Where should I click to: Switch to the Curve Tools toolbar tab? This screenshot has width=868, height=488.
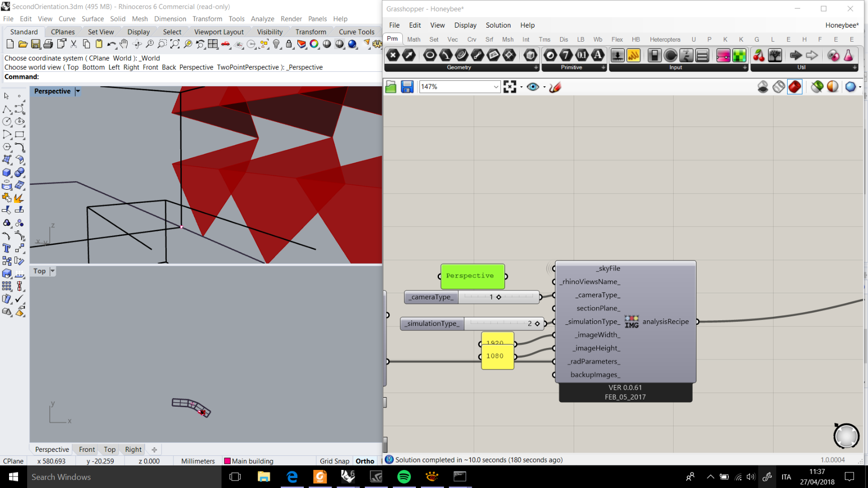tap(357, 32)
